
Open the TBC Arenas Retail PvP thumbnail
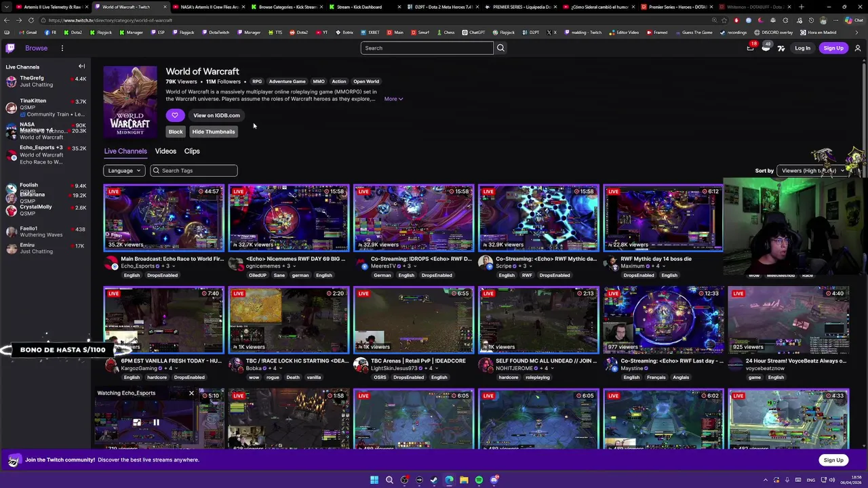[x=414, y=320]
